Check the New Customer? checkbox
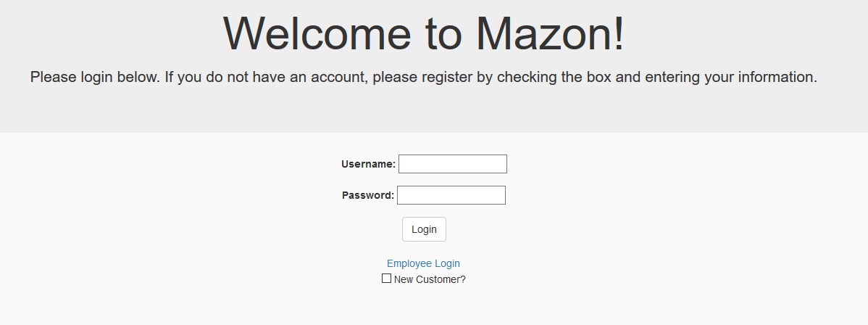 click(x=386, y=279)
